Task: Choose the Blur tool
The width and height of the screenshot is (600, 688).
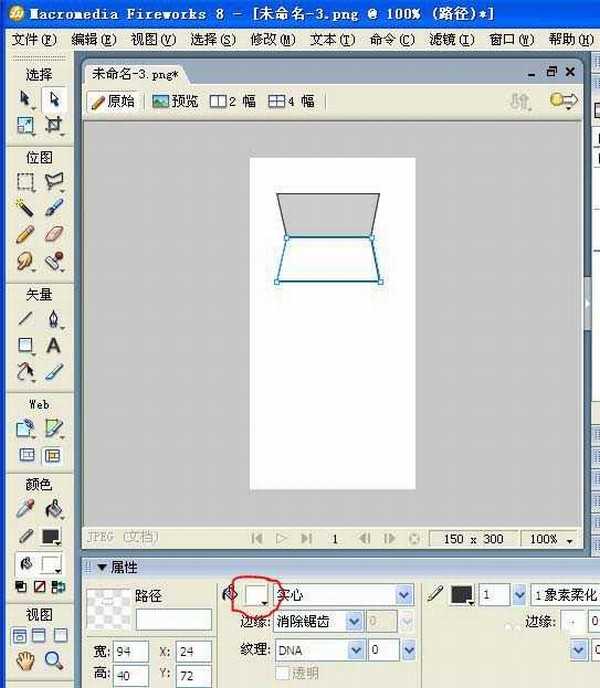Action: [x=25, y=262]
